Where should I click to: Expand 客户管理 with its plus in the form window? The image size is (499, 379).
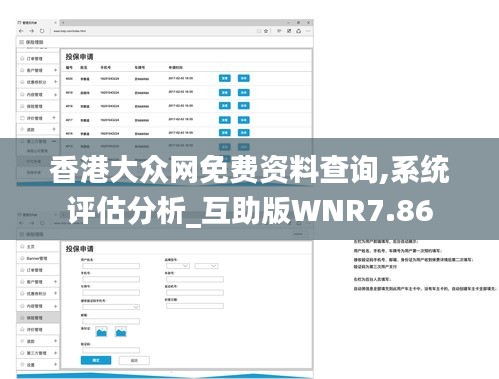pyautogui.click(x=55, y=282)
